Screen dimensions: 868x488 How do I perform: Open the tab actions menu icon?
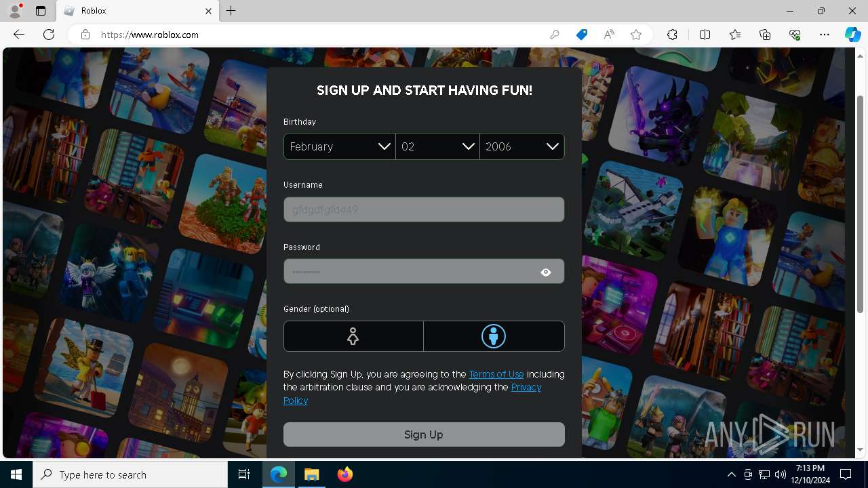41,11
